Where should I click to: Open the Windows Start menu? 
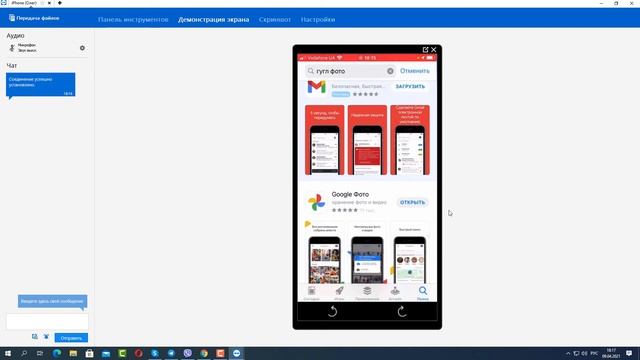(x=8, y=353)
